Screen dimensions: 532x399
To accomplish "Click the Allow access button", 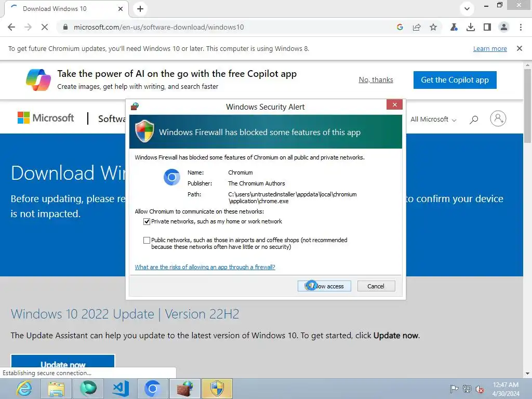I will [324, 286].
